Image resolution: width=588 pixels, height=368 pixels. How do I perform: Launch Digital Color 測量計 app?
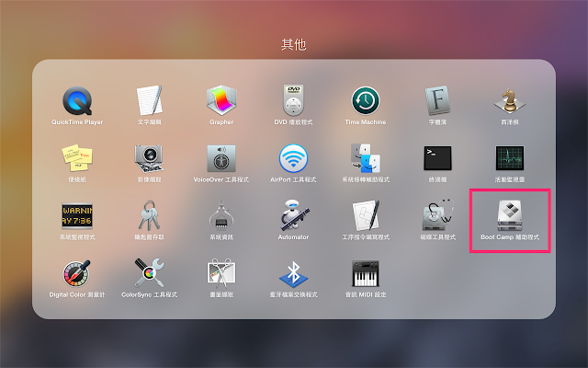point(77,273)
